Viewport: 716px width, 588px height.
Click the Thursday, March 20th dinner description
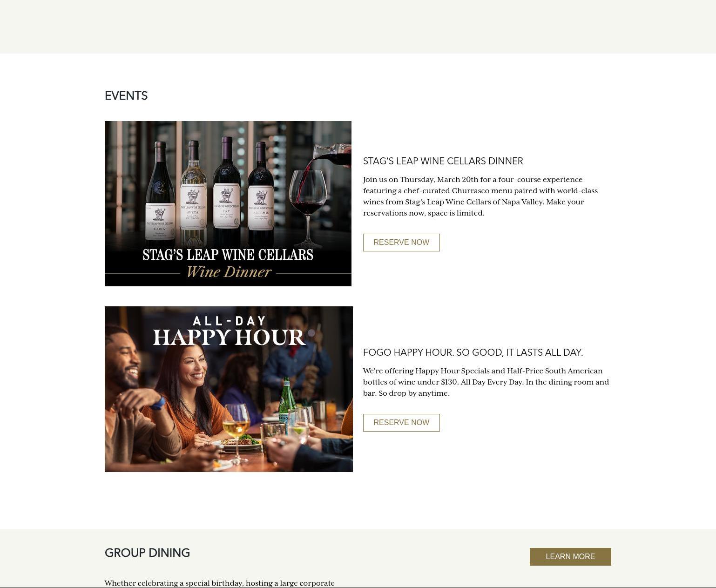(x=480, y=196)
